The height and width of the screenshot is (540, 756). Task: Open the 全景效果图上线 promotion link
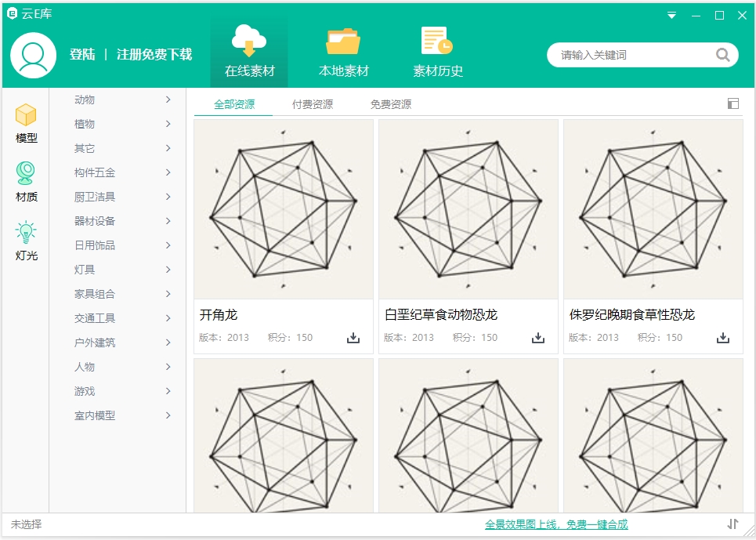tap(556, 524)
